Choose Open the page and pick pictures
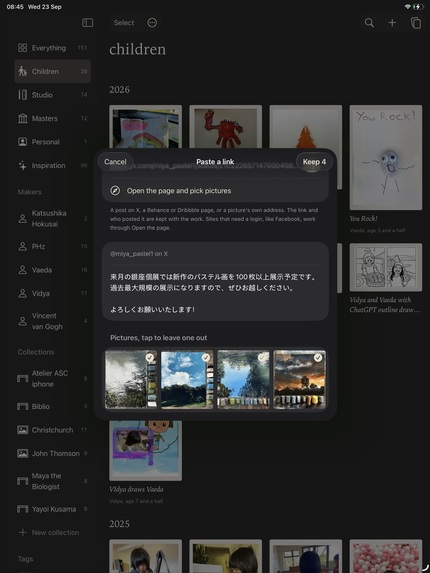Image resolution: width=430 pixels, height=573 pixels. pos(215,191)
